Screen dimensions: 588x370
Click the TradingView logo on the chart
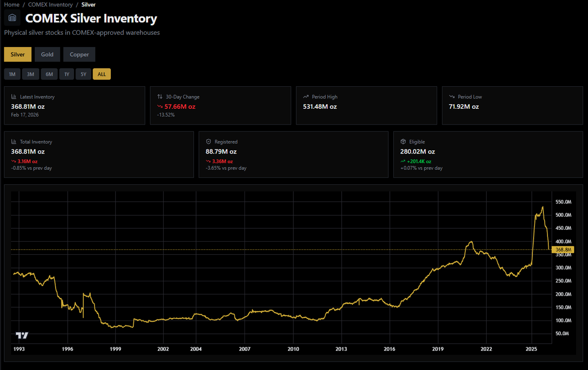point(22,335)
